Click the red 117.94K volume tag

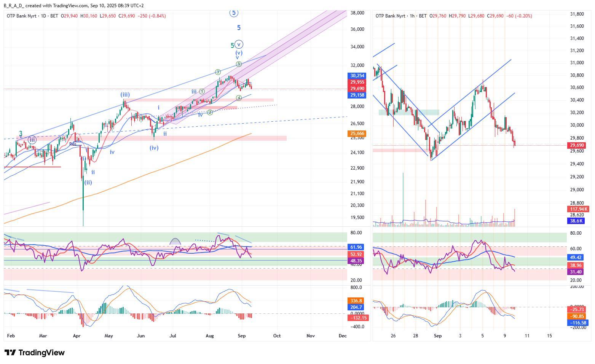[578, 209]
